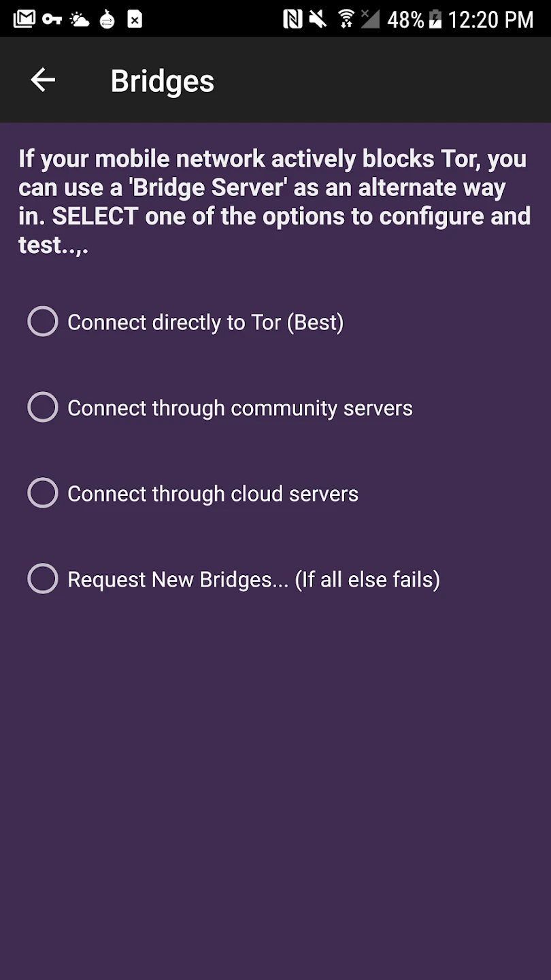Tap the VPN key status icon
Viewport: 551px width, 980px height.
pos(52,19)
